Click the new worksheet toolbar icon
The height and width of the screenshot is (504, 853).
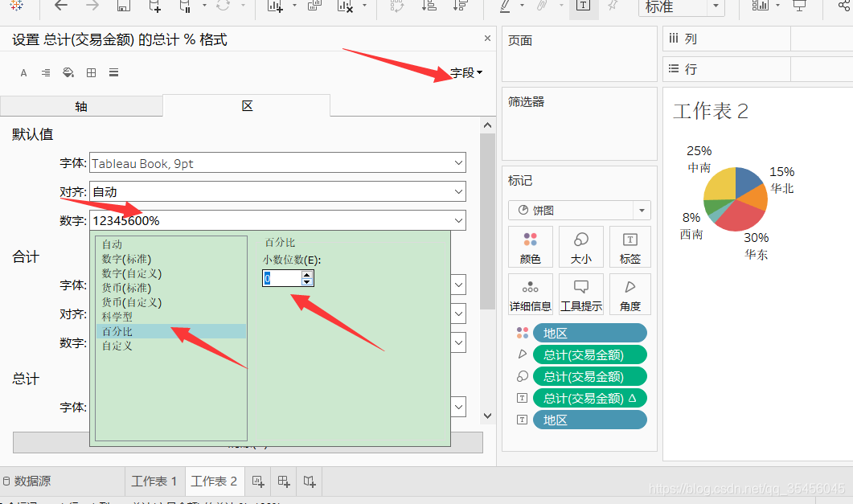coord(275,6)
